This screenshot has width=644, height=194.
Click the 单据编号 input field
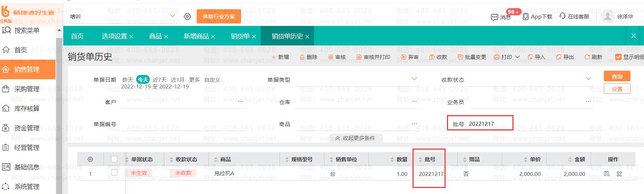coord(183,124)
